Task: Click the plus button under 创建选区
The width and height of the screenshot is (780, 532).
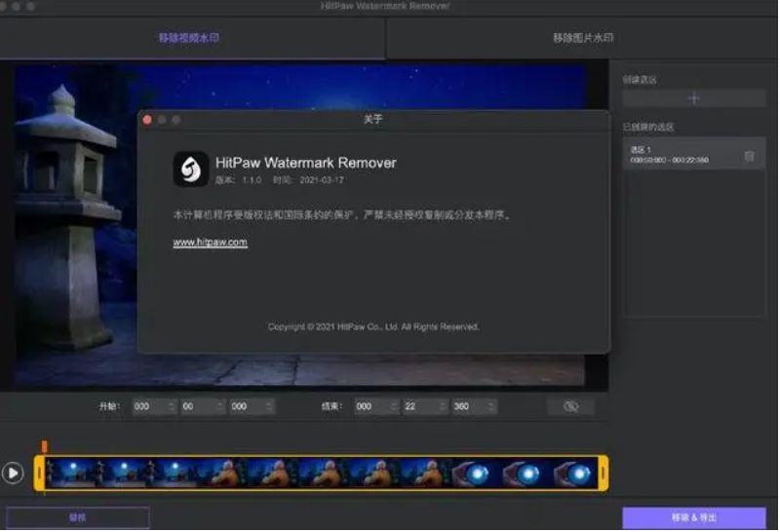Action: coord(693,98)
